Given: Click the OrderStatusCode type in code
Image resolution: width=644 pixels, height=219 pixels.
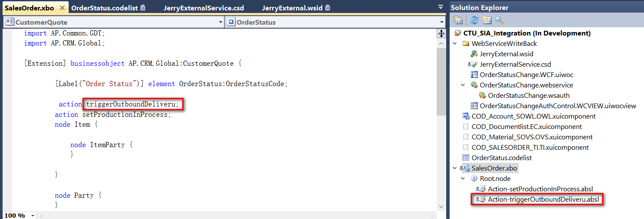Looking at the screenshot, I should pos(255,84).
